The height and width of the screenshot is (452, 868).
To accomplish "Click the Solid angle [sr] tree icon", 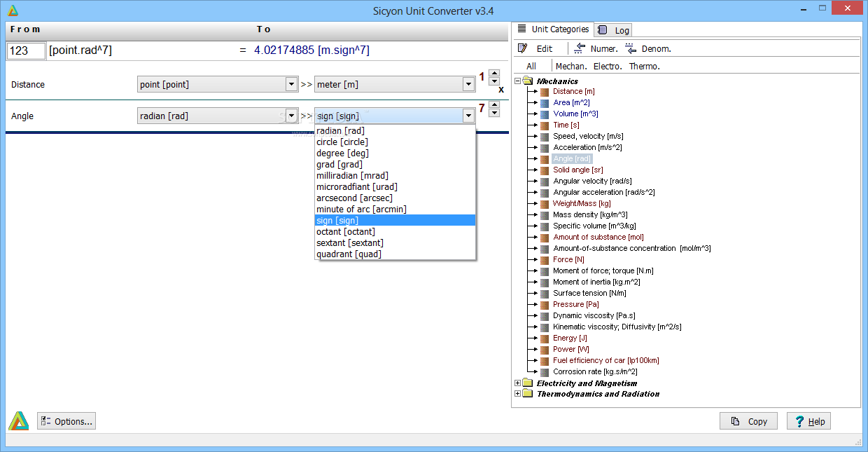I will point(544,170).
